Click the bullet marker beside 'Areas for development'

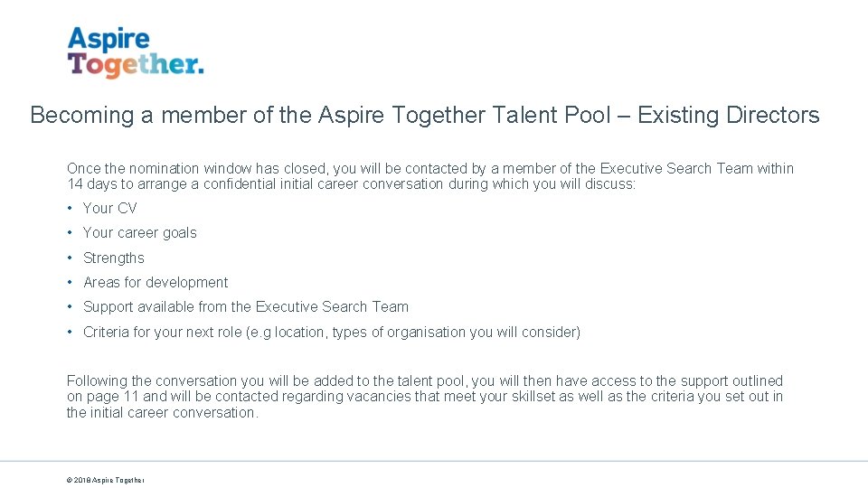pos(71,282)
